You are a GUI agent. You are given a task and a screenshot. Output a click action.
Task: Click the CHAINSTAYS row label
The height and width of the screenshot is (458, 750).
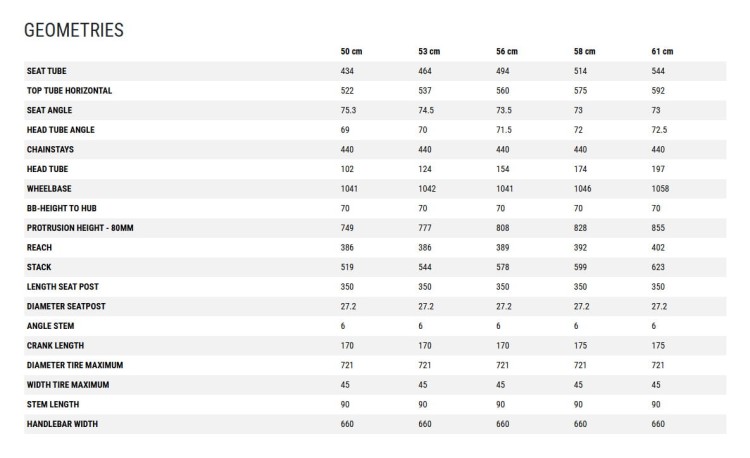(50, 149)
